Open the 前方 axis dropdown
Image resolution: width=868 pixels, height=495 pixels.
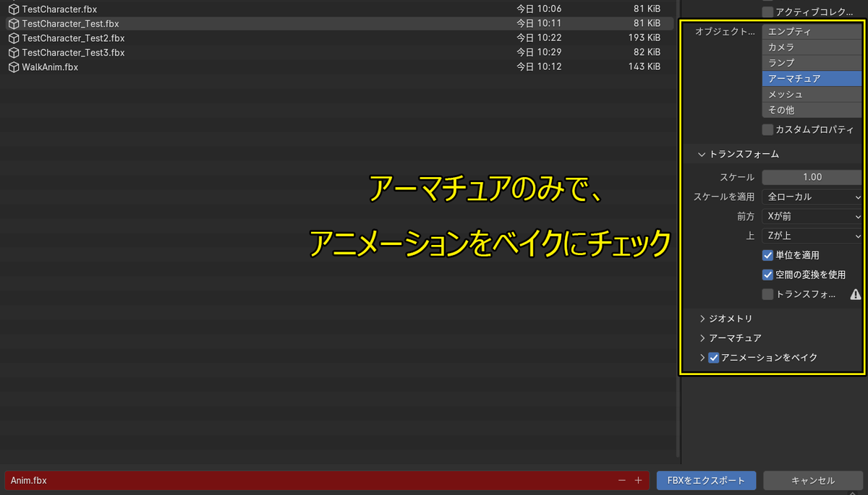tap(812, 216)
